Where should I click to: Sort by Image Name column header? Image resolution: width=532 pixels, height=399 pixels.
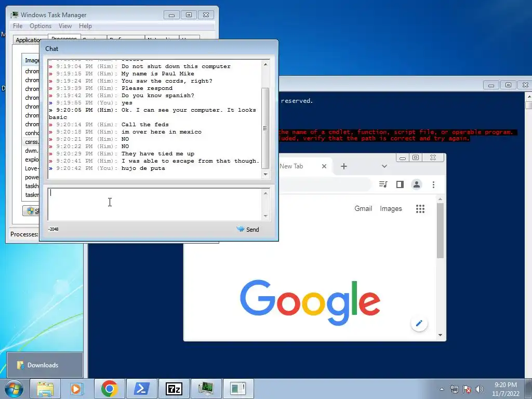click(31, 60)
